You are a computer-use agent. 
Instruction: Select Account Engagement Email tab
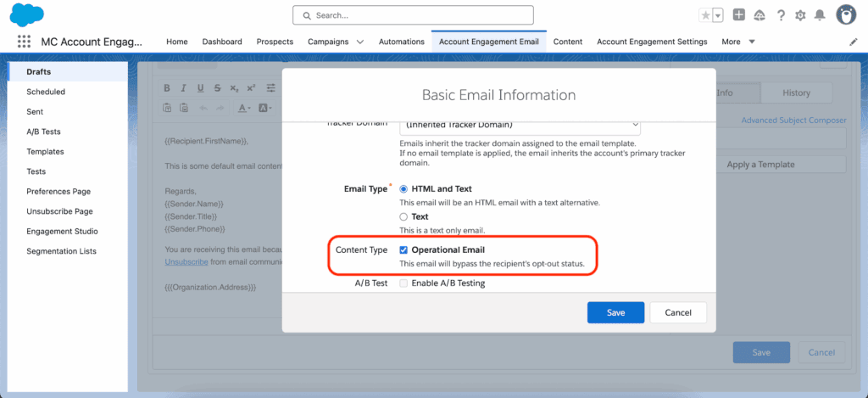(489, 42)
